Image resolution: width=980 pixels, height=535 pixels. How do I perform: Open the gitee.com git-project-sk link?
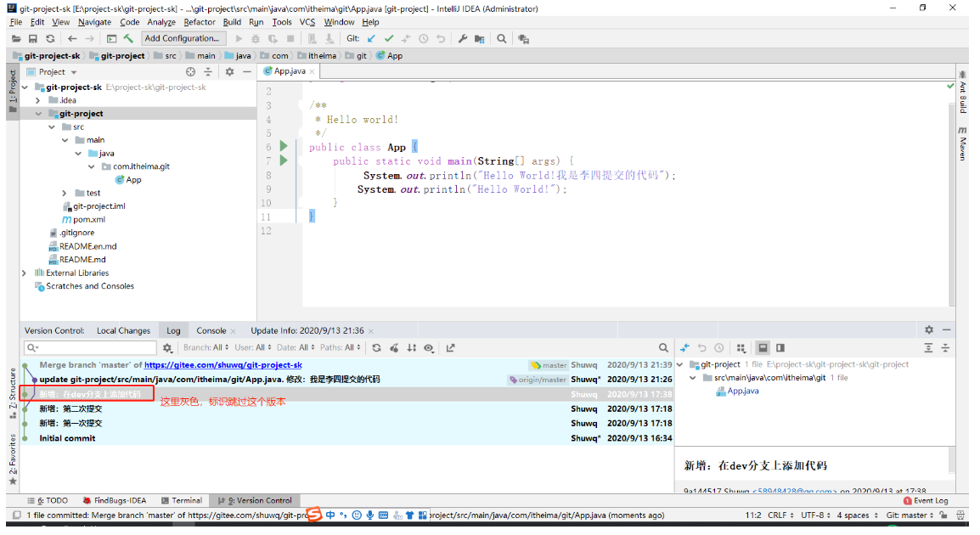coord(223,365)
